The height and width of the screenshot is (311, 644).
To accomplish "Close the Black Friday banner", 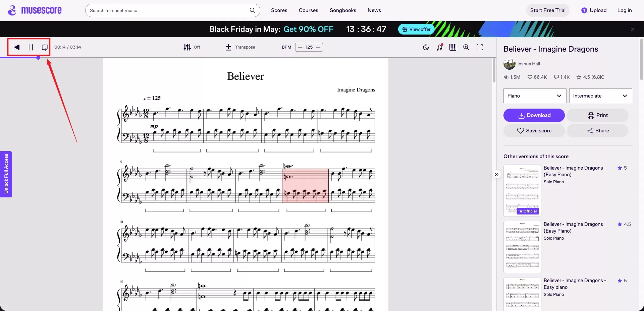I will [633, 29].
